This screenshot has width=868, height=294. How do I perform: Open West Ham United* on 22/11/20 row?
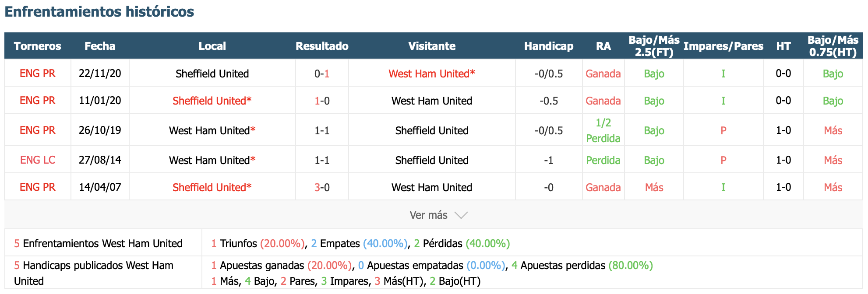(431, 73)
